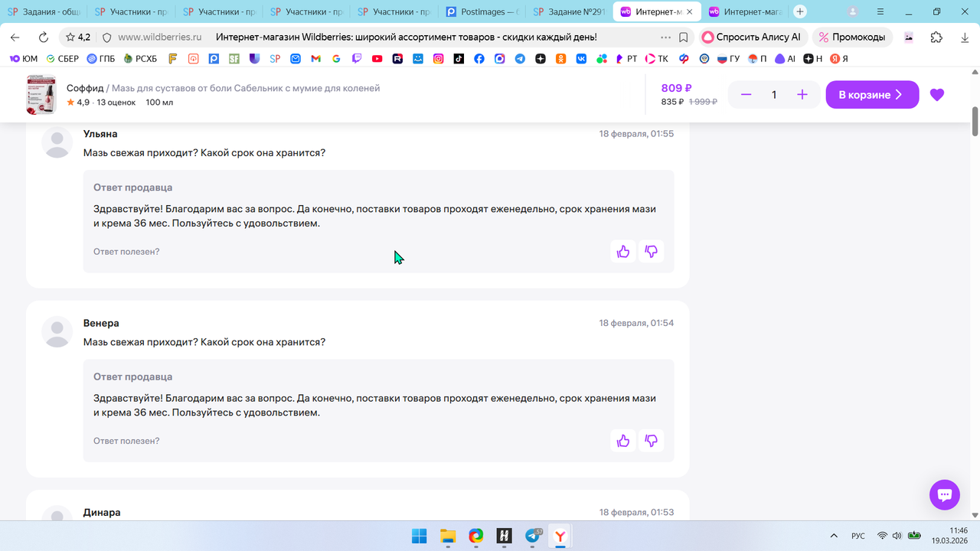Close the active Wildberries tab
The width and height of the screenshot is (980, 551).
pyautogui.click(x=689, y=12)
